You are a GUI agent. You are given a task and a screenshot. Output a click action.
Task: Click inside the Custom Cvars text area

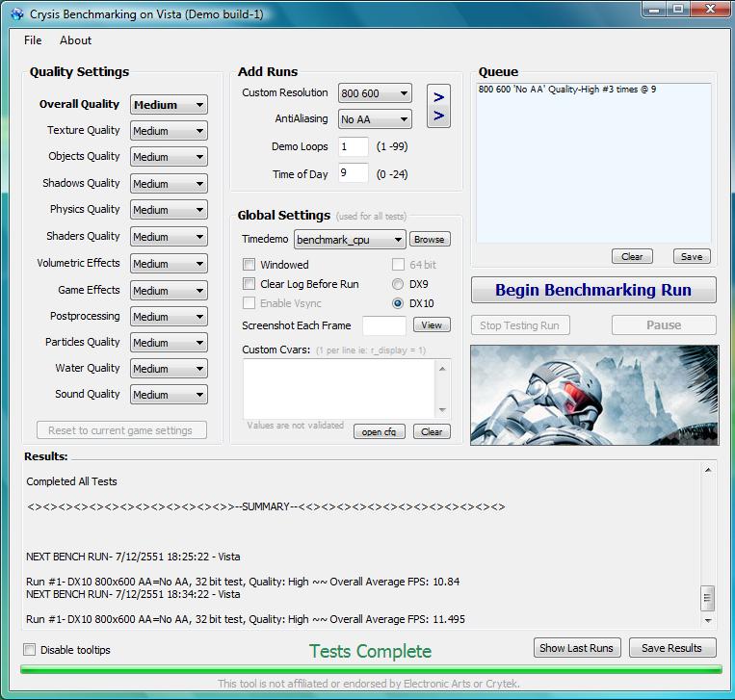tap(339, 388)
